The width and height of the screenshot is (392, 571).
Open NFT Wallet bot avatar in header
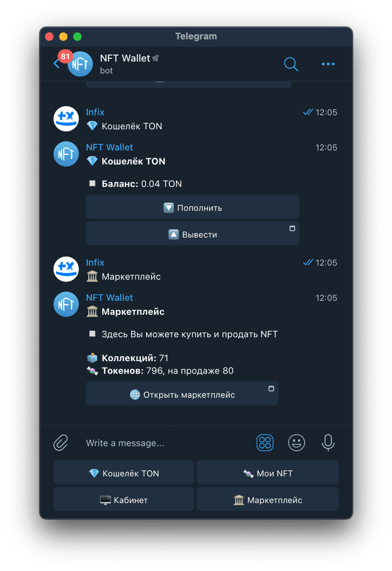80,64
